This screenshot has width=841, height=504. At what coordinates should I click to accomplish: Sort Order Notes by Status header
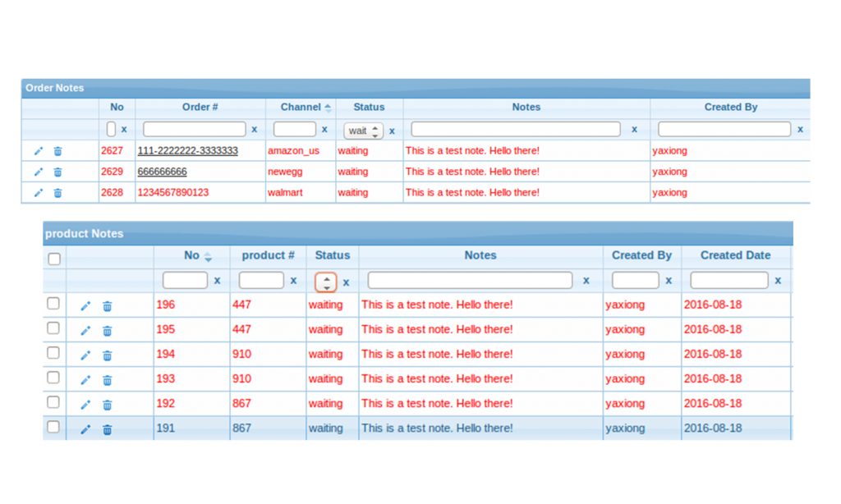coord(369,108)
